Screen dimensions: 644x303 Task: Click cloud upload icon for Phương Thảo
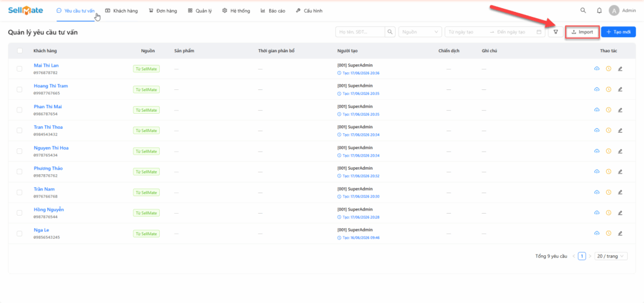click(597, 172)
